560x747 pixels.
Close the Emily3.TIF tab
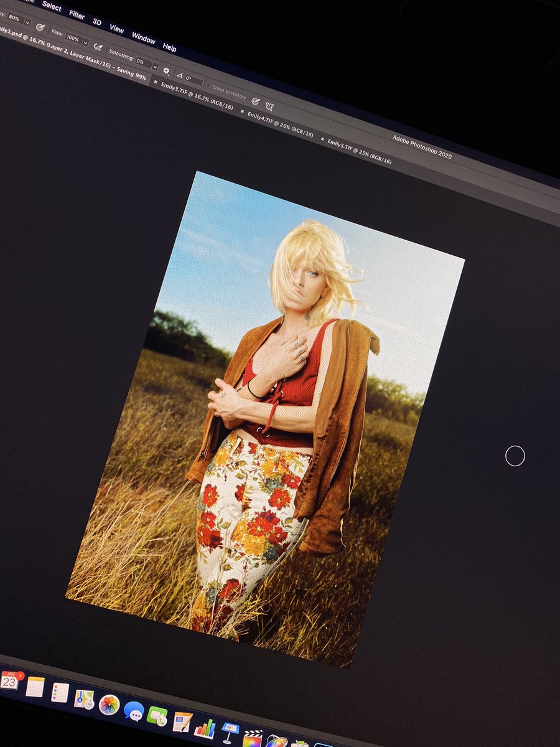click(156, 82)
